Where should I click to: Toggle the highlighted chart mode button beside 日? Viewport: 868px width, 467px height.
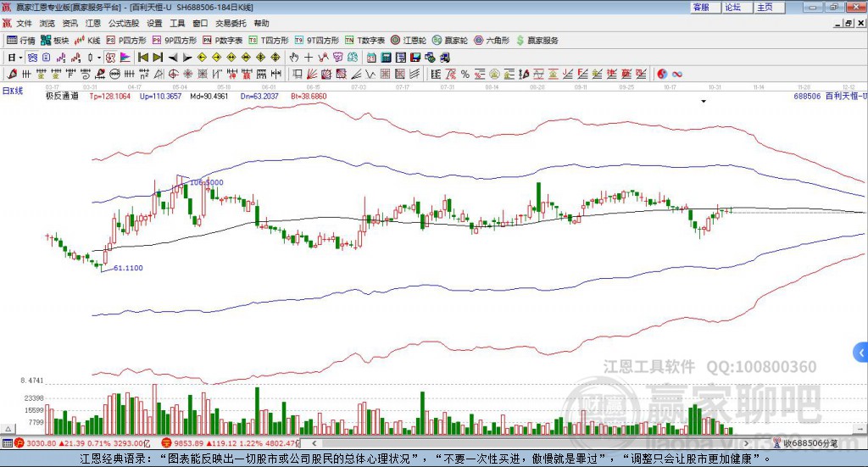(x=32, y=58)
